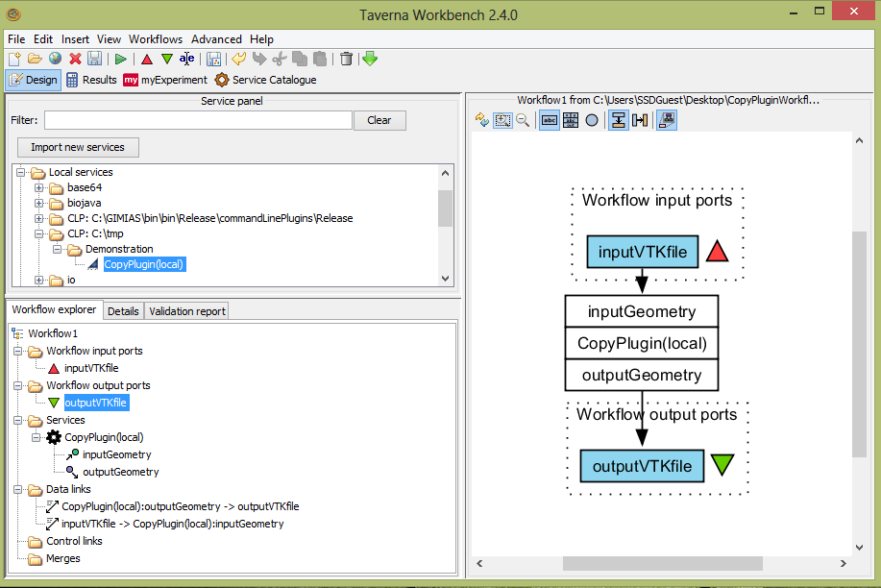Viewport: 881px width, 588px height.
Task: Click the green Run workflow play icon
Action: click(x=121, y=60)
